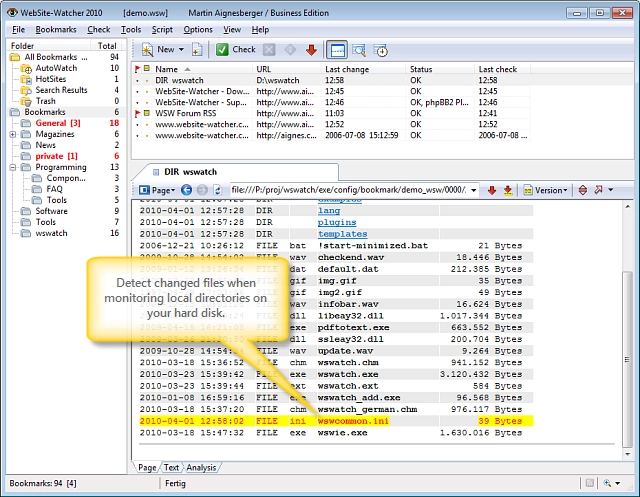
Task: Select the red General [3] folder
Action: click(58, 123)
